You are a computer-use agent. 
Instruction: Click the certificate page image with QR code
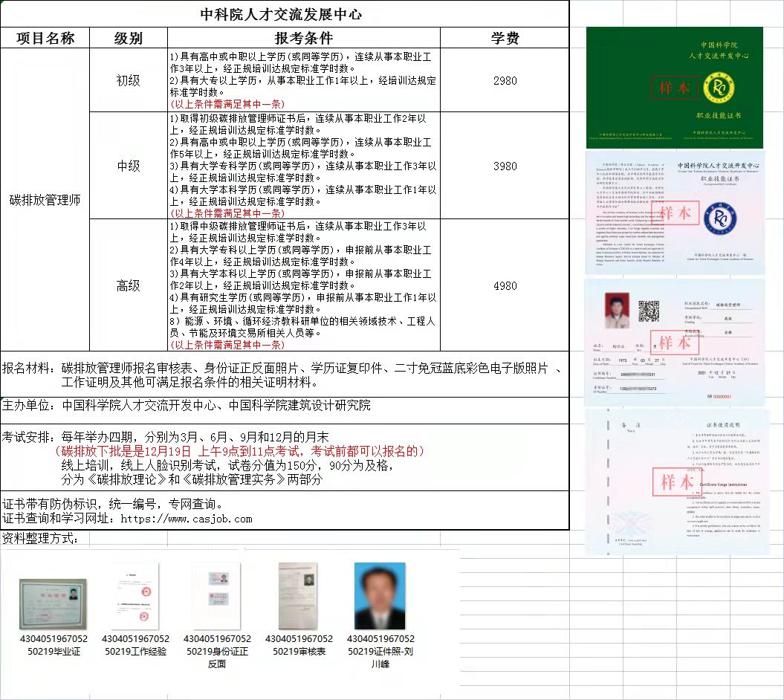click(675, 343)
